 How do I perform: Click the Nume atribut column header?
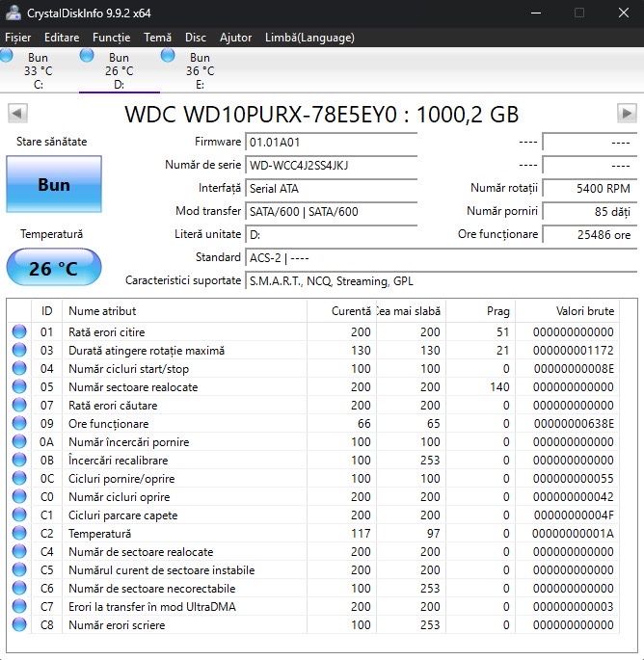tap(184, 311)
